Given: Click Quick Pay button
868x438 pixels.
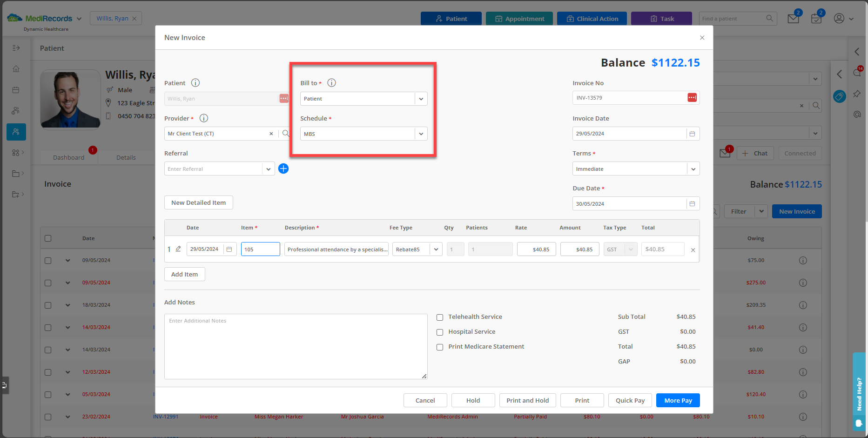Looking at the screenshot, I should click(630, 400).
